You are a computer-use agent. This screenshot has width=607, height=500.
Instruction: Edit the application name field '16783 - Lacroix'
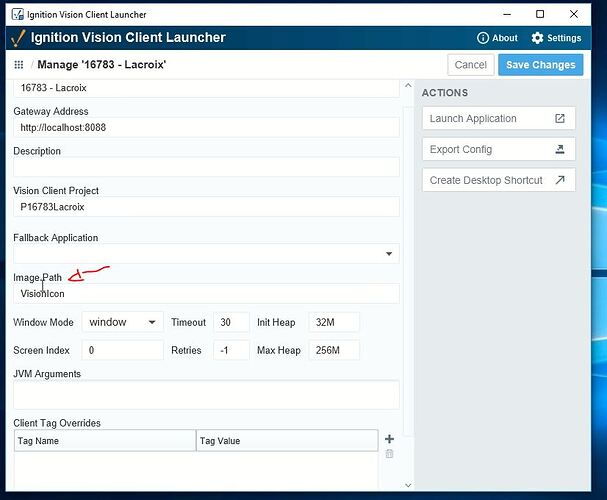click(206, 88)
